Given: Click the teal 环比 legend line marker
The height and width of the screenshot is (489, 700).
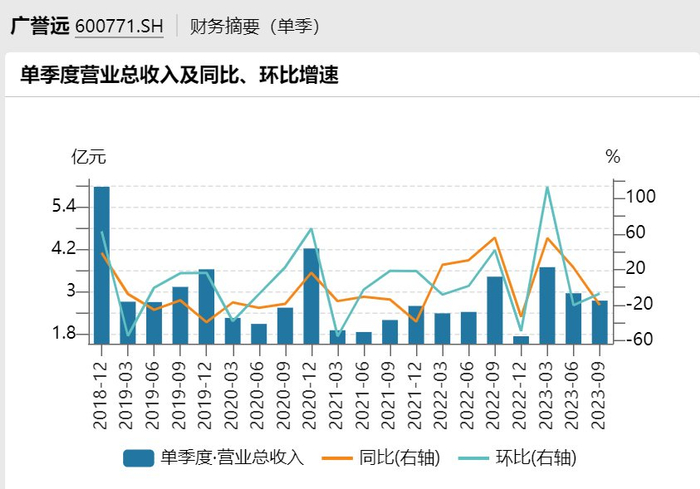Looking at the screenshot, I should (474, 458).
